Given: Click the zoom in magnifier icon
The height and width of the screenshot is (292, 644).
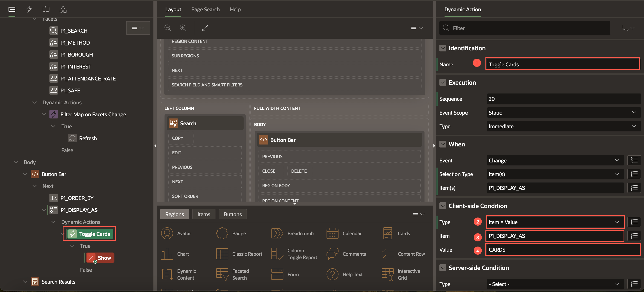Looking at the screenshot, I should pyautogui.click(x=183, y=28).
